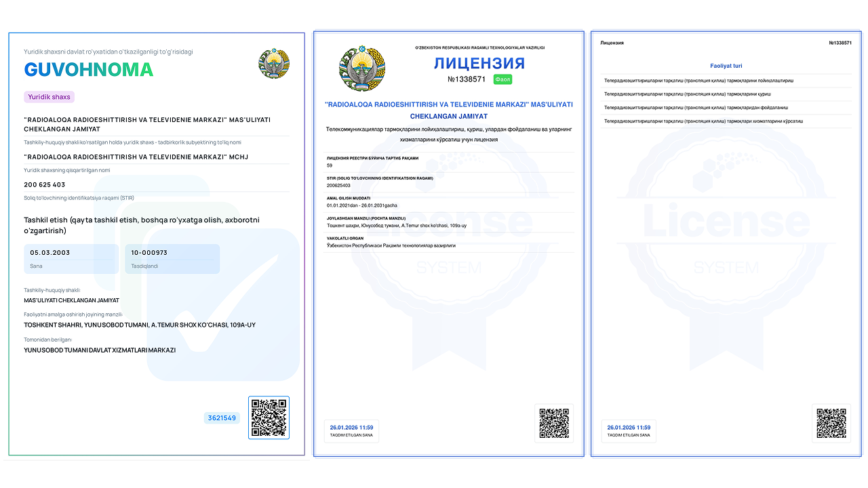The height and width of the screenshot is (488, 868).
Task: Click the 3621549 number badge
Action: pos(222,418)
